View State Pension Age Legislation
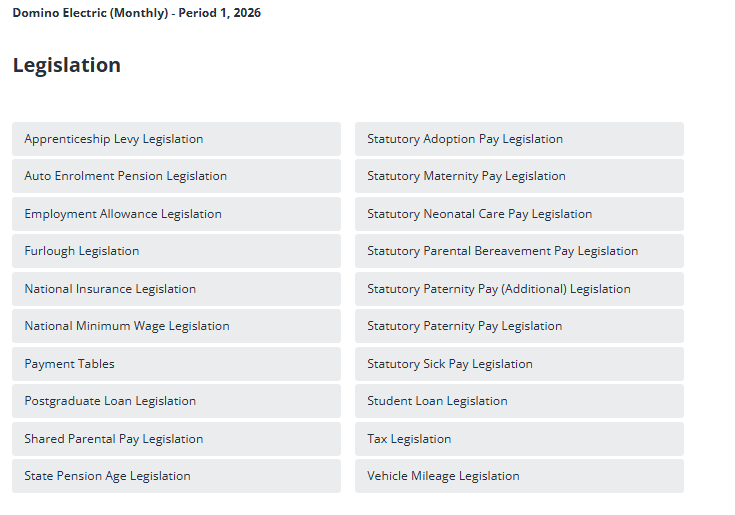 [108, 476]
